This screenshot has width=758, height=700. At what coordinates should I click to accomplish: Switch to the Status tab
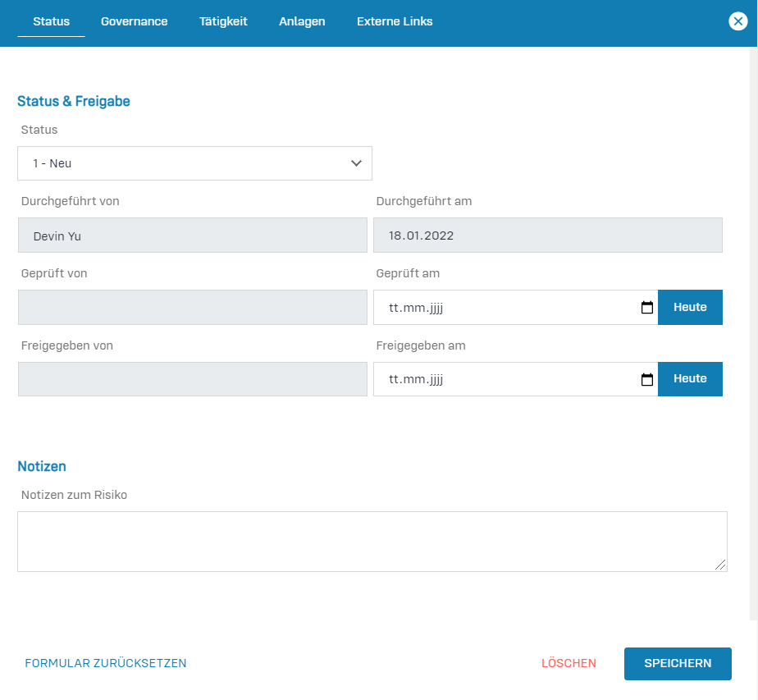click(51, 22)
